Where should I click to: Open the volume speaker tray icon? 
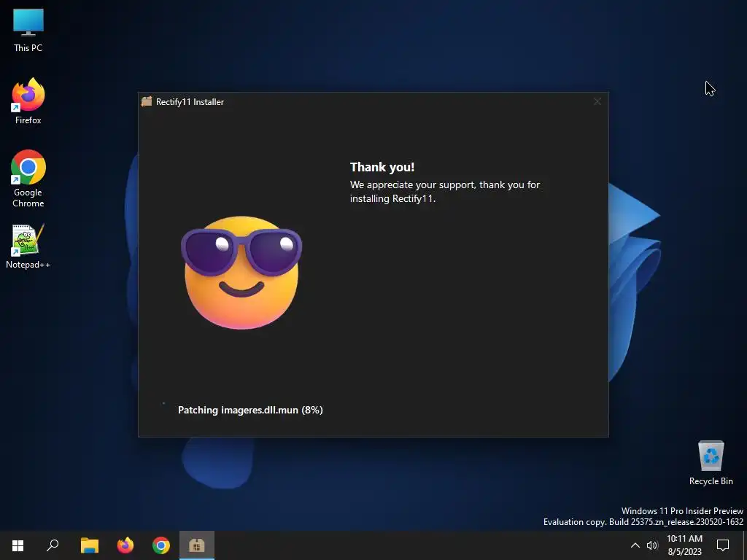[651, 545]
